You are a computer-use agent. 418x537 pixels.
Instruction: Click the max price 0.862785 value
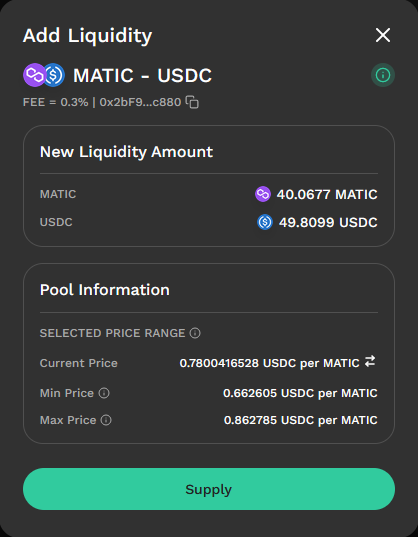(x=250, y=420)
